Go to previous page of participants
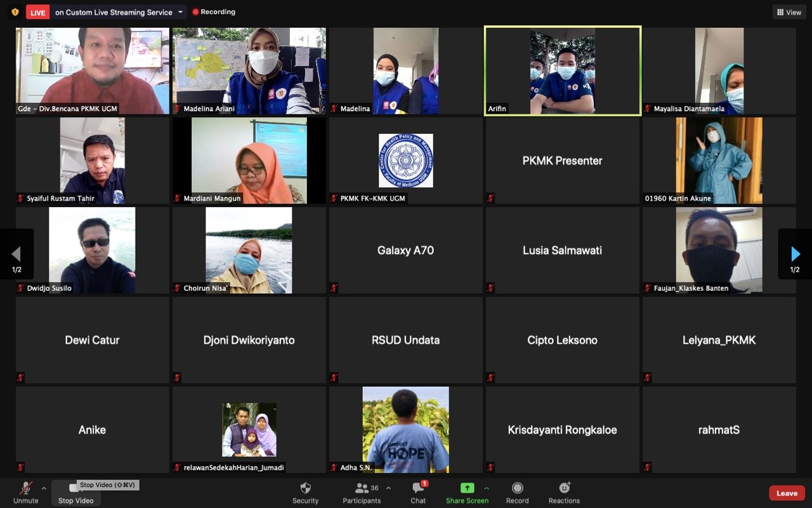Screen dimensions: 812x508 click(16, 255)
